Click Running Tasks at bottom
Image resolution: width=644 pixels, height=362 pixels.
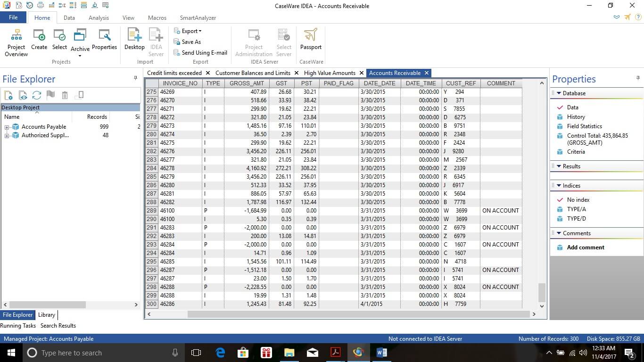[x=18, y=326]
